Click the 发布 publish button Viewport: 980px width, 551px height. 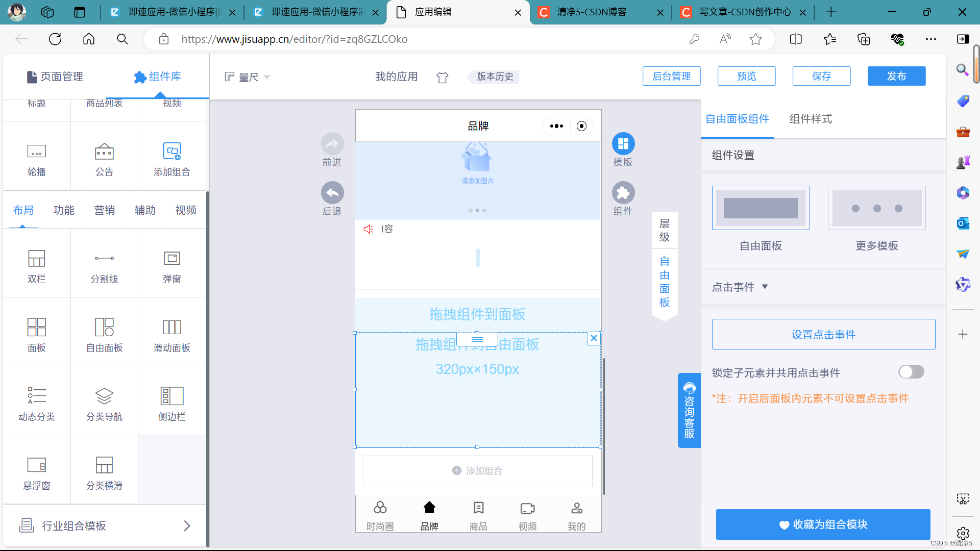click(x=896, y=76)
